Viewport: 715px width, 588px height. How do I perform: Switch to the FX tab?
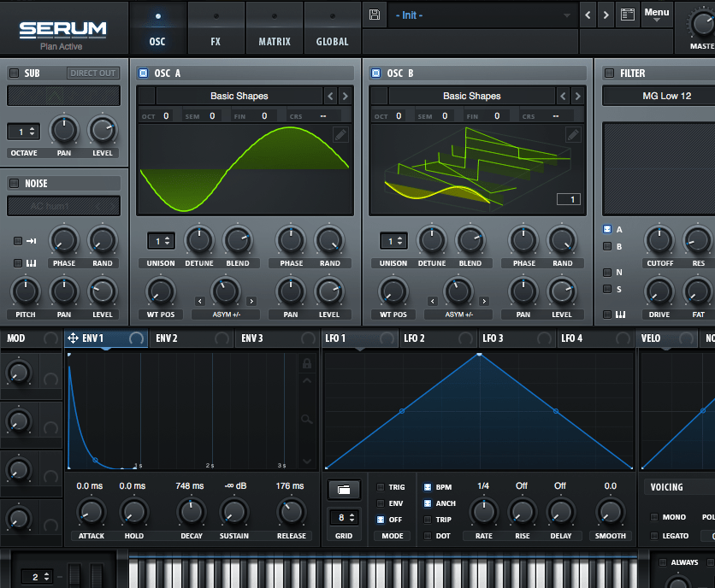coord(216,26)
